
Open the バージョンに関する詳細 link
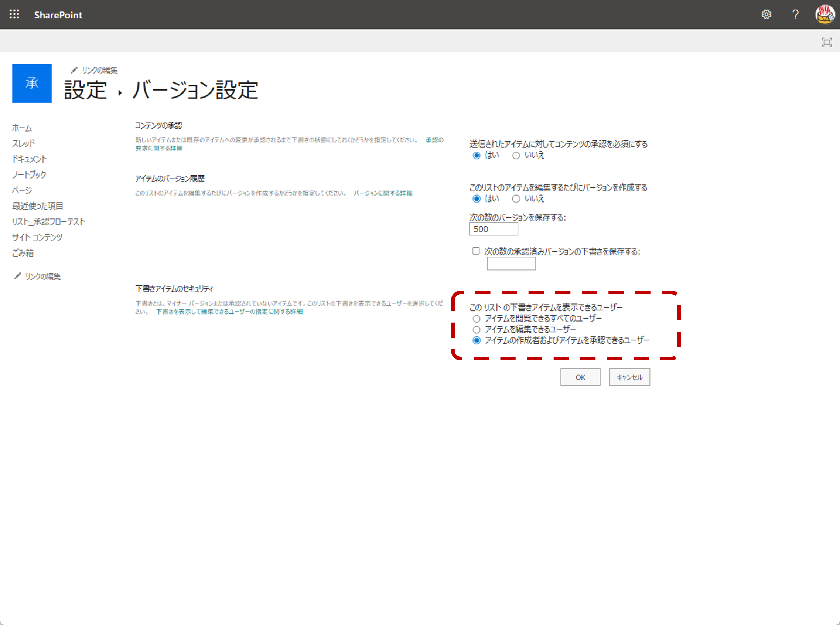[x=383, y=193]
